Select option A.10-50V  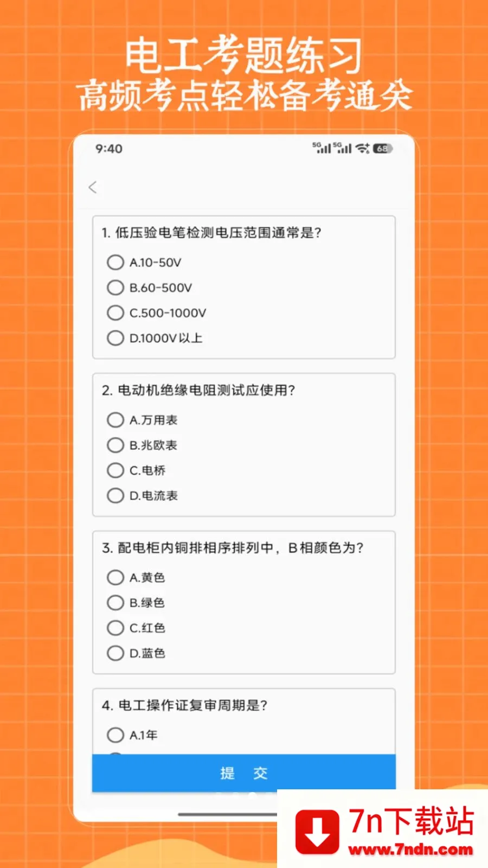coord(115,263)
